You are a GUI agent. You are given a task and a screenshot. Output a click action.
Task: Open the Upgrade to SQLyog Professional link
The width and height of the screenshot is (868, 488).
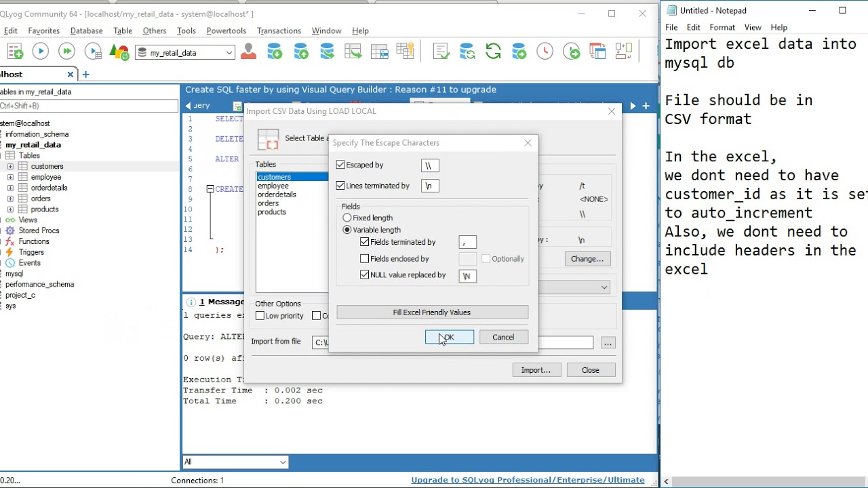tap(528, 481)
